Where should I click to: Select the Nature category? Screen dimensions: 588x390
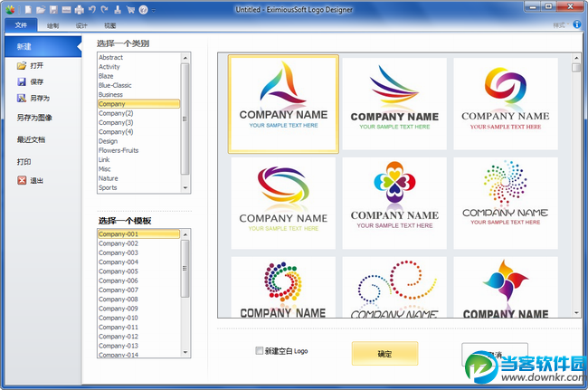138,178
